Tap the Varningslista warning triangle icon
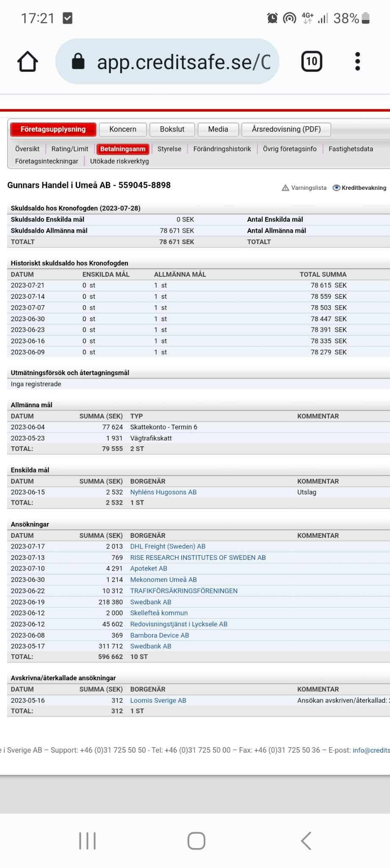390x868 pixels. point(285,188)
